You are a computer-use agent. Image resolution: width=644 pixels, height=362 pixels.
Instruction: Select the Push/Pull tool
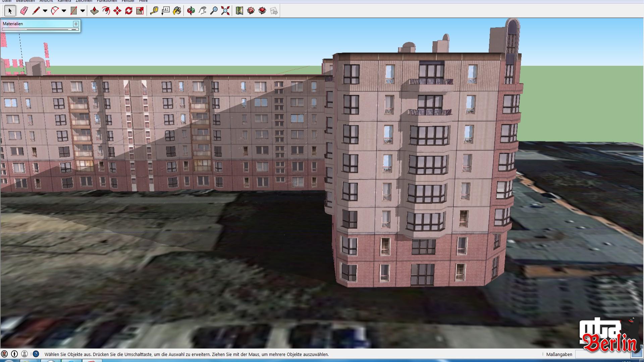pos(94,11)
